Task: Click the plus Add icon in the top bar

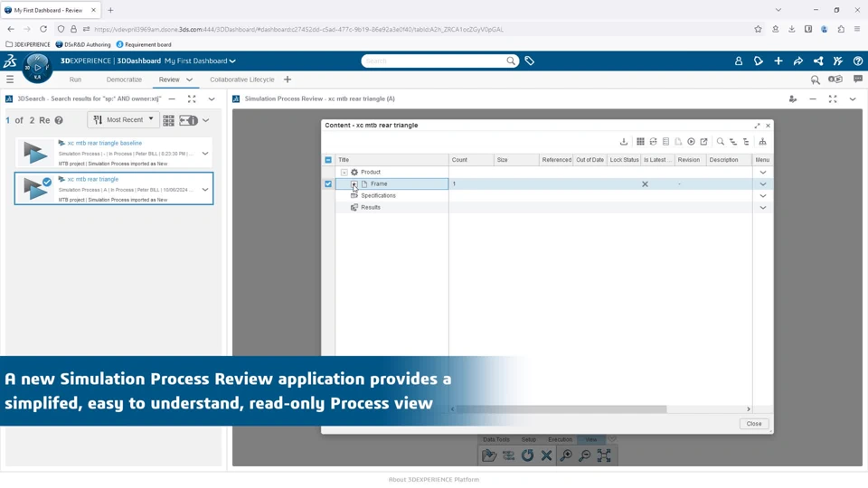Action: tap(778, 61)
